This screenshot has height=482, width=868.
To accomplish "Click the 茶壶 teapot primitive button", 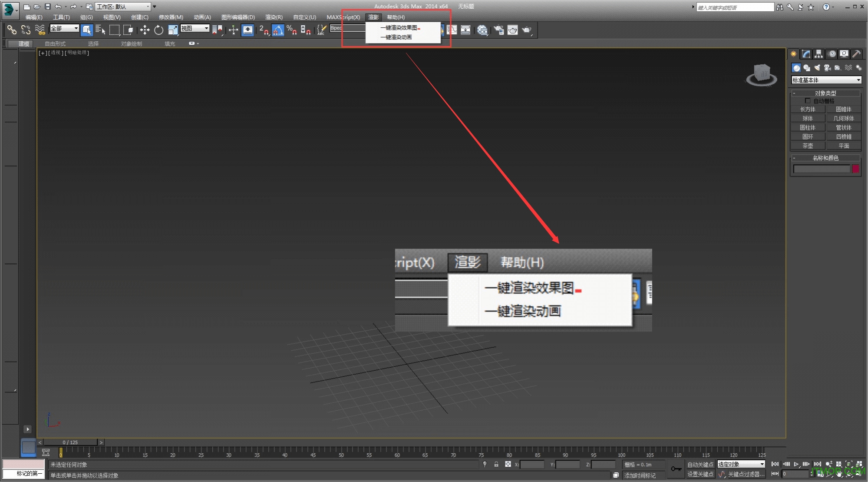I will 808,146.
